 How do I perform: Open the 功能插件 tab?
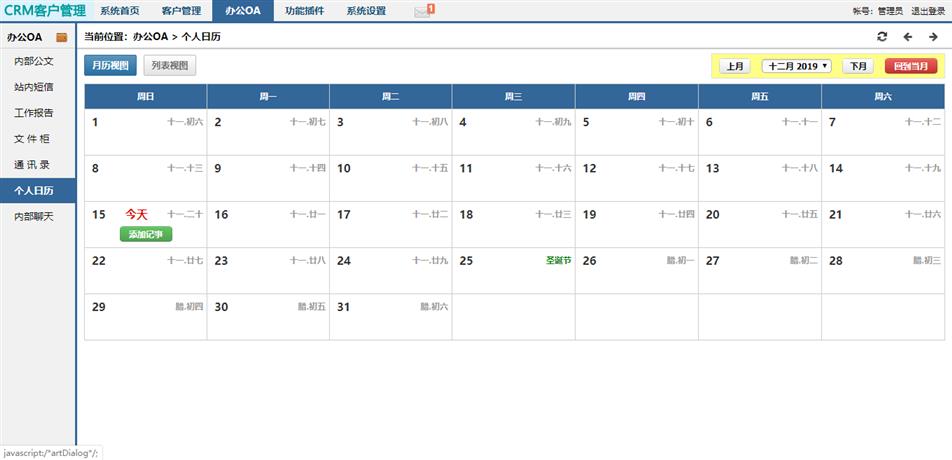click(x=304, y=11)
